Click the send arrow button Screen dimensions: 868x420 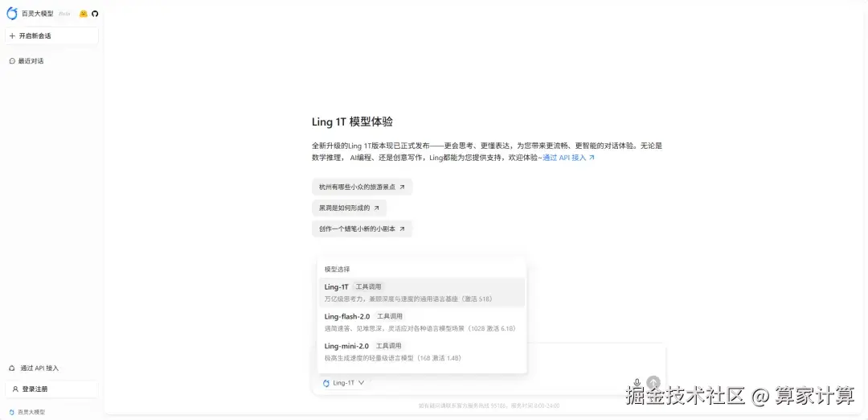pos(653,382)
